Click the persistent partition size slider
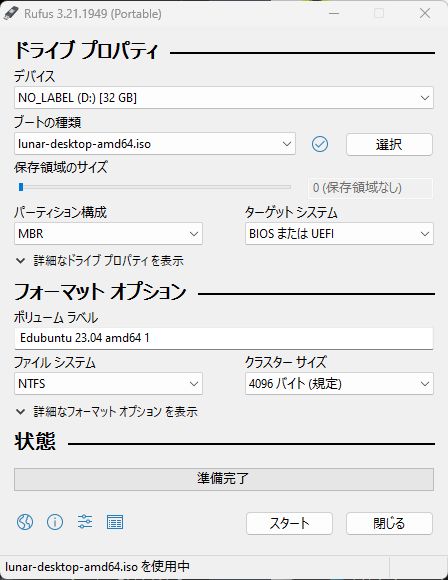Viewport: 448px width, 580px height. [155, 187]
